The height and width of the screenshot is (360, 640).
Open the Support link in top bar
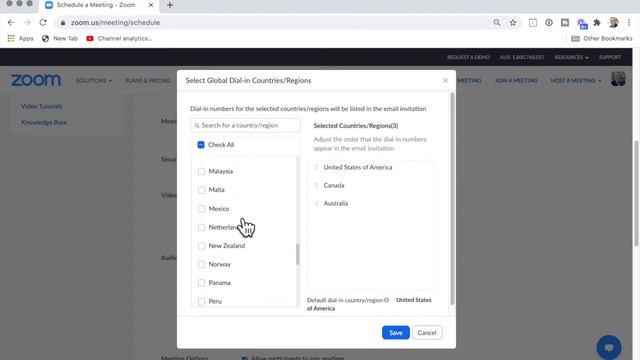610,57
